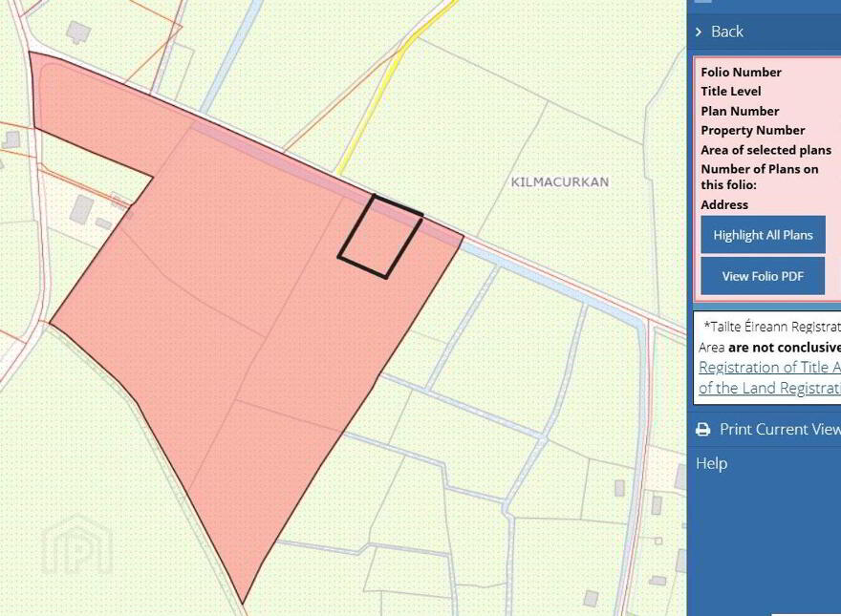The height and width of the screenshot is (616, 841).
Task: Select grey building at top-left of map
Action: click(78, 32)
